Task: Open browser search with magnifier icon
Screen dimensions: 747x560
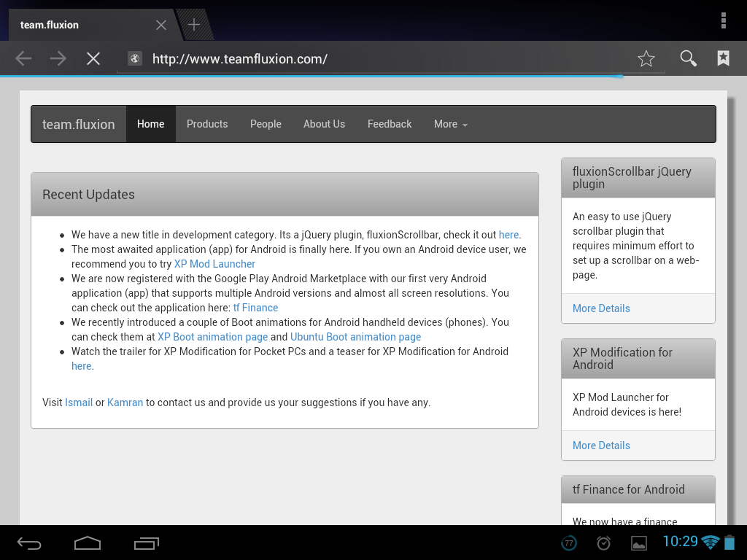Action: [x=688, y=58]
